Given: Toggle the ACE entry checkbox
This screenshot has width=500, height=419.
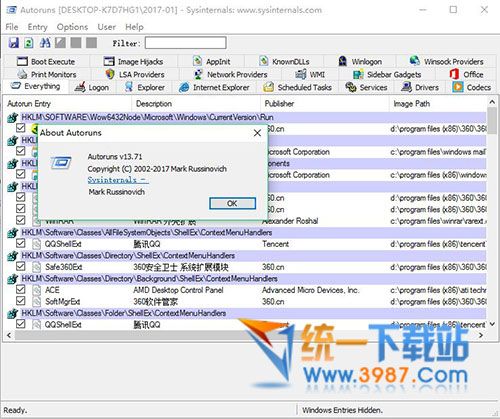Looking at the screenshot, I should [x=21, y=289].
